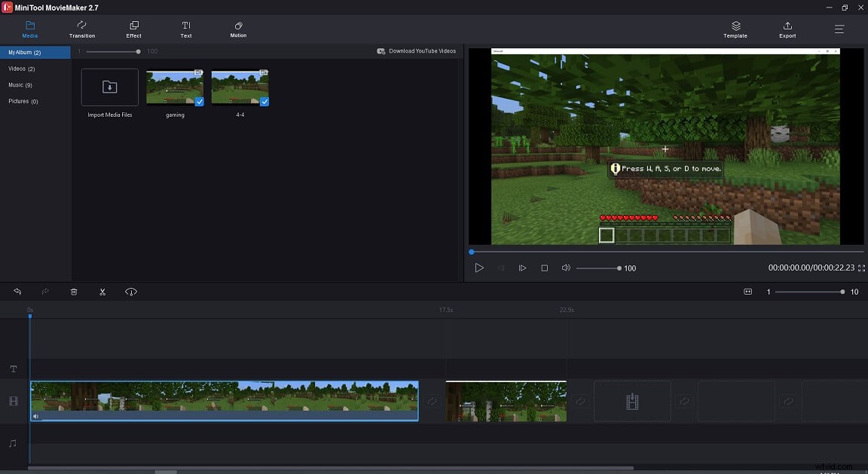The width and height of the screenshot is (868, 474).
Task: Split the clip with the scissors tool
Action: (x=102, y=292)
